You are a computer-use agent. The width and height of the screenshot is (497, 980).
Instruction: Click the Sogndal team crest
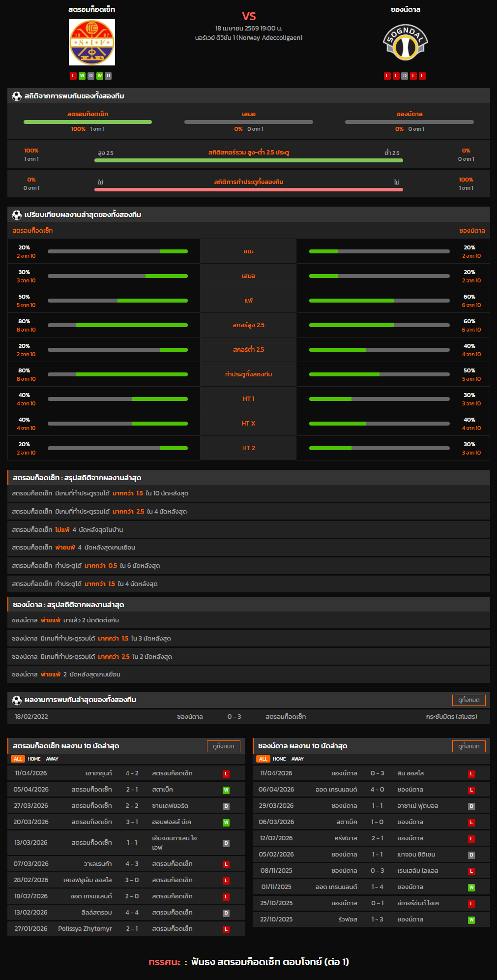405,42
